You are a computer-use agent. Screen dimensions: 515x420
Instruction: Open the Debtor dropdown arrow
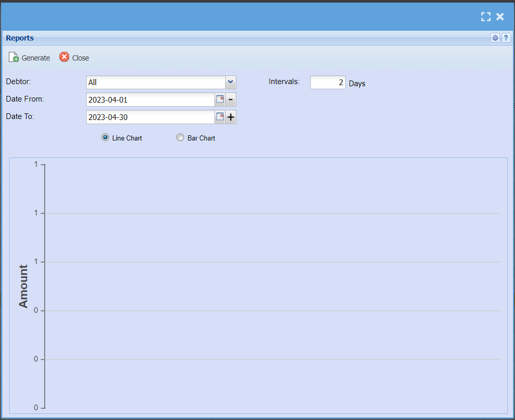click(x=230, y=82)
